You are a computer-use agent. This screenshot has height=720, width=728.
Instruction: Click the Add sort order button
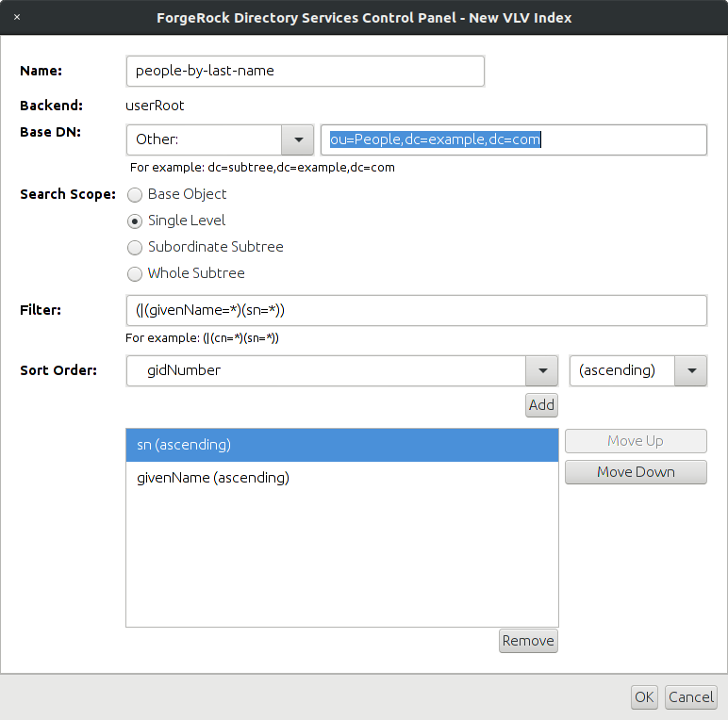pyautogui.click(x=541, y=405)
